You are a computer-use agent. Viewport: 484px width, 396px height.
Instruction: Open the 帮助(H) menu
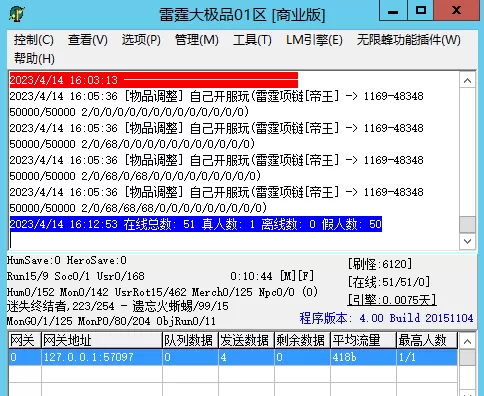[x=34, y=59]
